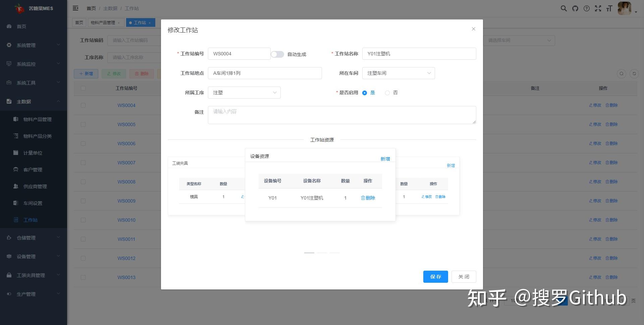Image resolution: width=644 pixels, height=325 pixels.
Task: Select the 否 radio button for 是否启用
Action: (387, 93)
